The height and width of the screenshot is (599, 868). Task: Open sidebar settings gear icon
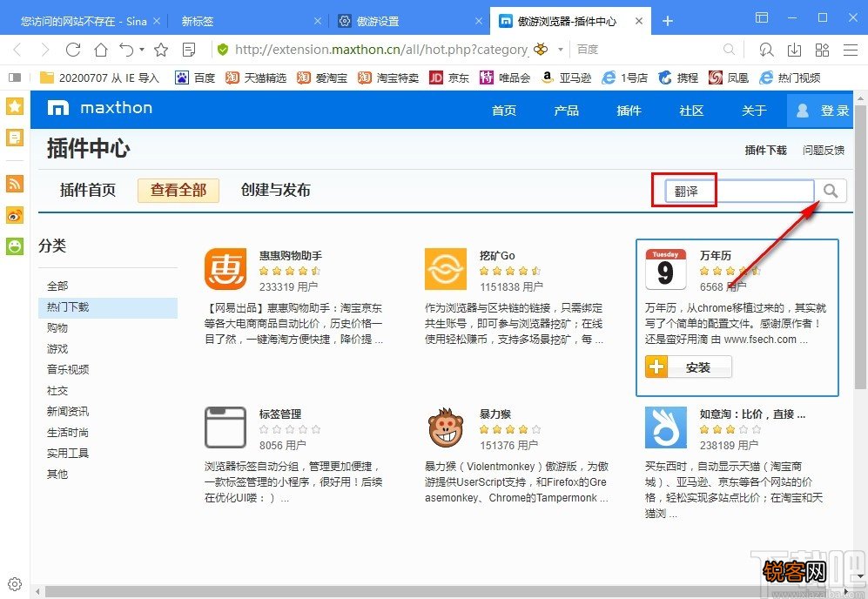click(x=15, y=583)
